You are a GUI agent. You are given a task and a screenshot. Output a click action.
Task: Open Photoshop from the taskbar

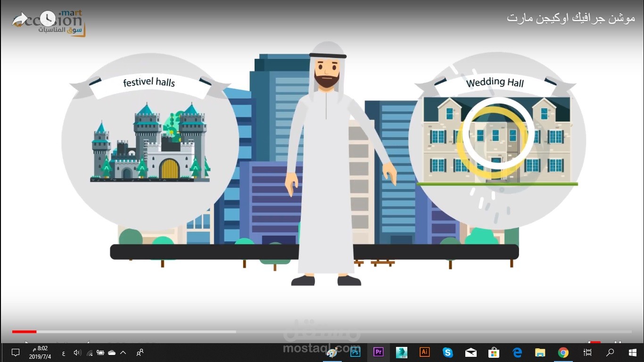pos(356,352)
